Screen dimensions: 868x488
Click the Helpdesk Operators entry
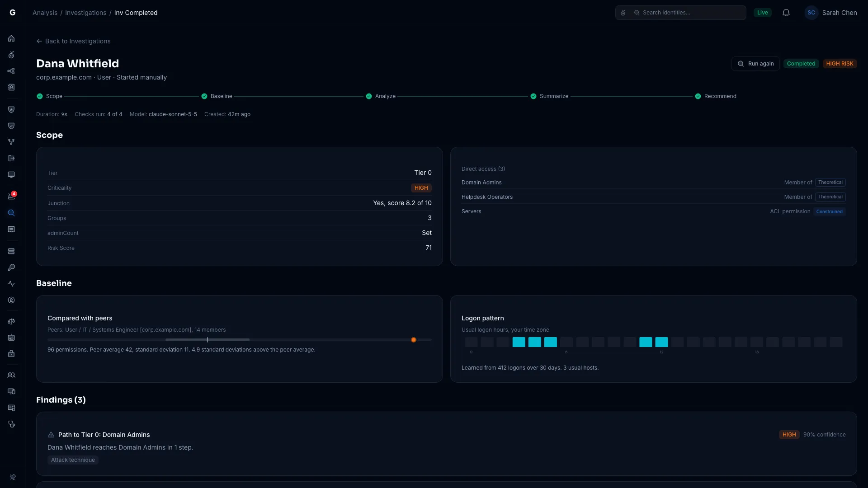pos(487,197)
